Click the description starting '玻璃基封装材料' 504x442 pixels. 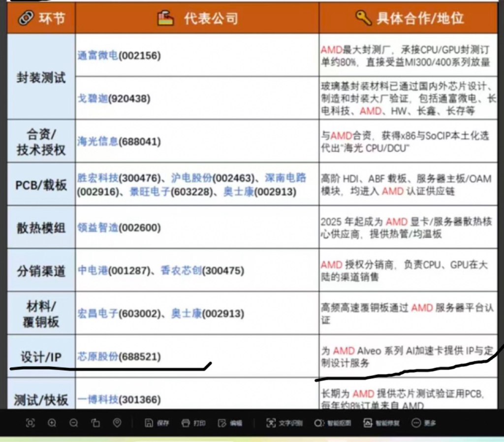point(409,98)
